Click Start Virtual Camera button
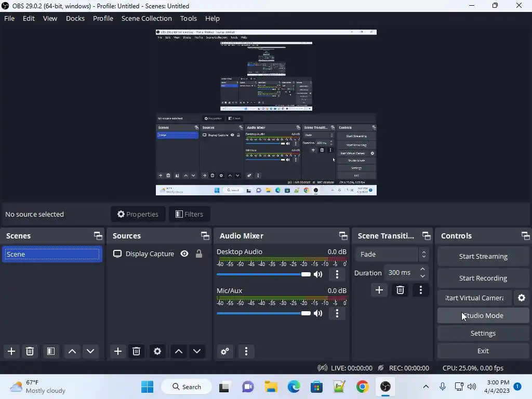This screenshot has height=399, width=532. coord(474,298)
